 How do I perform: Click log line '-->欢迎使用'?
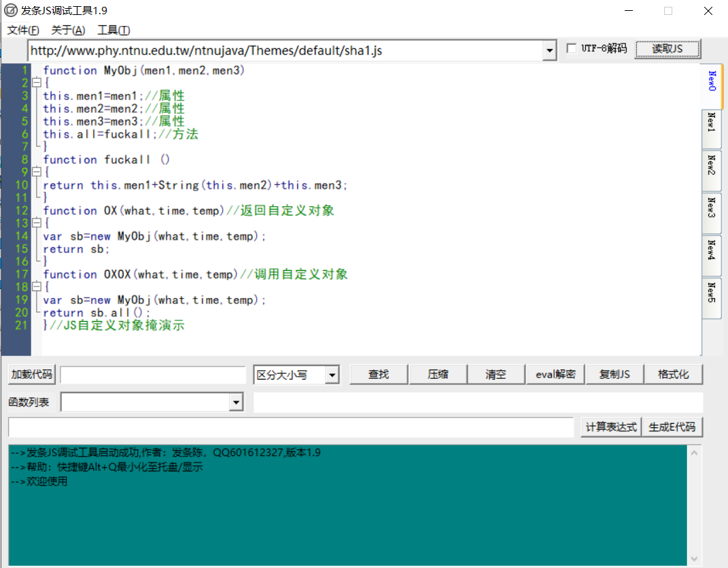(39, 482)
